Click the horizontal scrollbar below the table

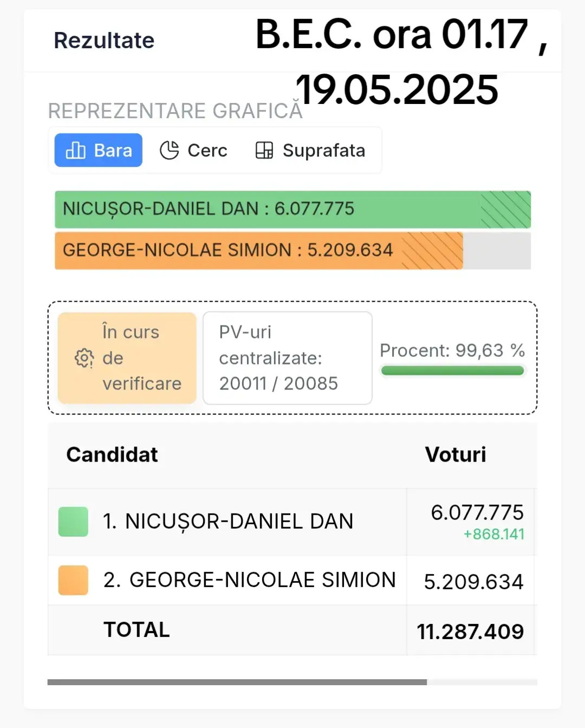click(x=237, y=682)
